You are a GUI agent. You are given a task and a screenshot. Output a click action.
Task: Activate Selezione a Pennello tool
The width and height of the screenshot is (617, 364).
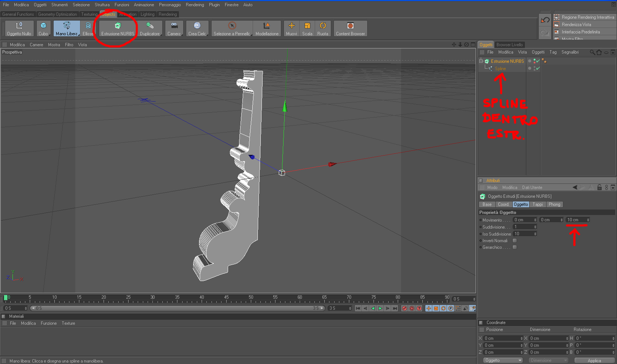tap(232, 28)
